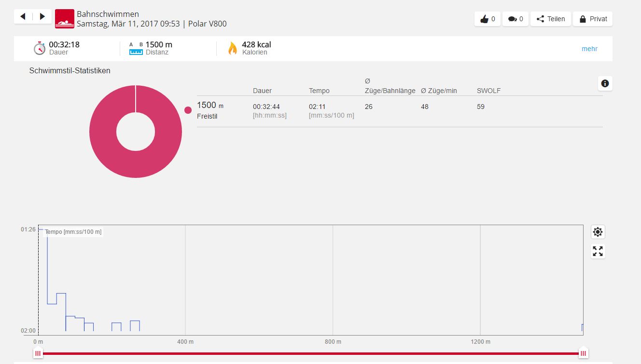Click the Distanz pool length icon

click(136, 49)
